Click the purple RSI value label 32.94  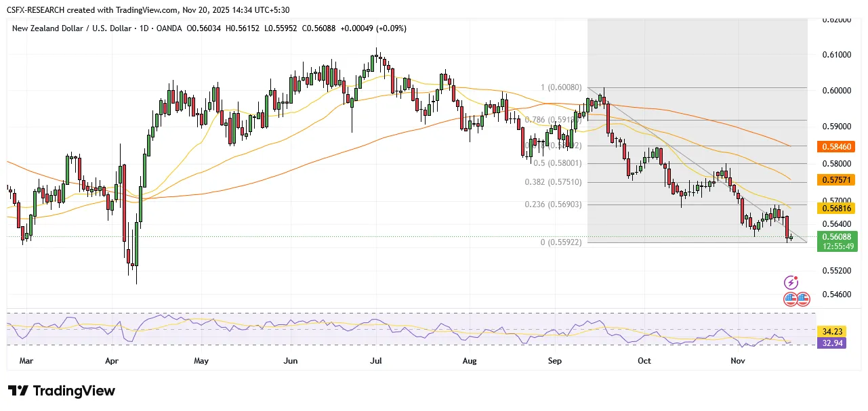pos(832,343)
